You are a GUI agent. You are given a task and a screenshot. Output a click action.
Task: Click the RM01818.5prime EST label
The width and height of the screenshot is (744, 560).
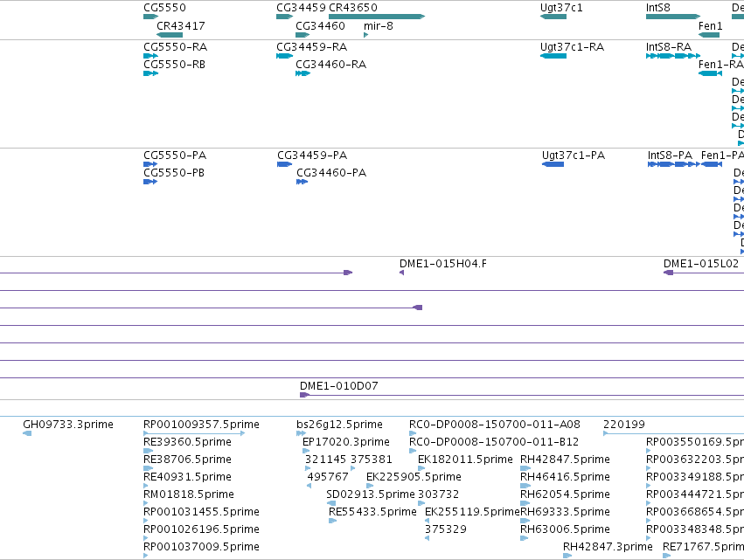pos(188,494)
